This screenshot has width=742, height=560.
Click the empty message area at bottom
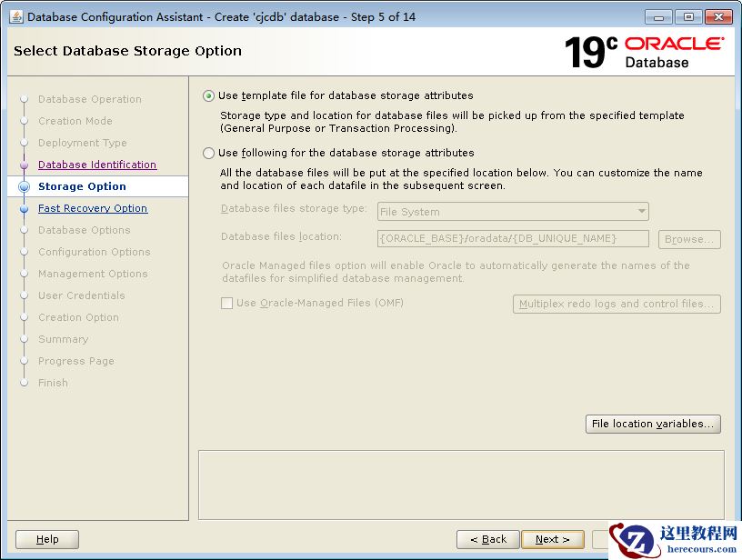tap(461, 485)
